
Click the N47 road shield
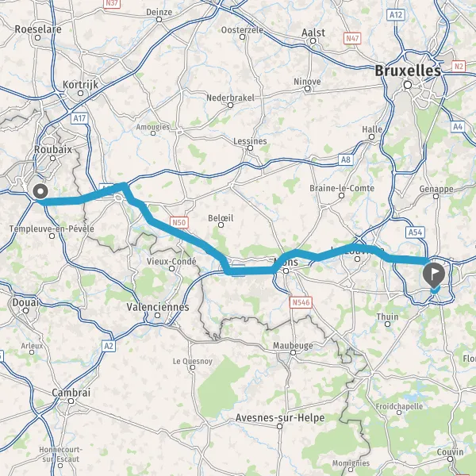click(352, 39)
